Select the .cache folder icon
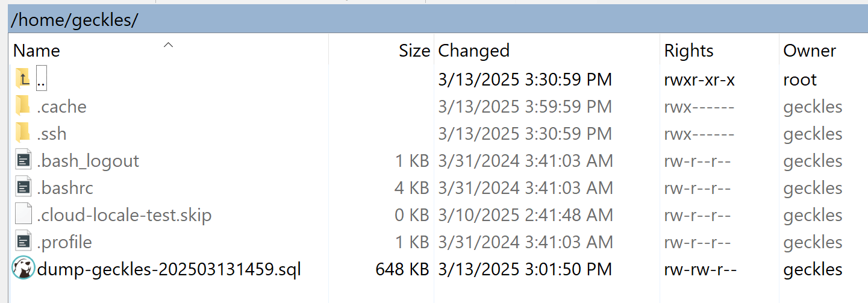Image resolution: width=868 pixels, height=303 pixels. click(23, 107)
